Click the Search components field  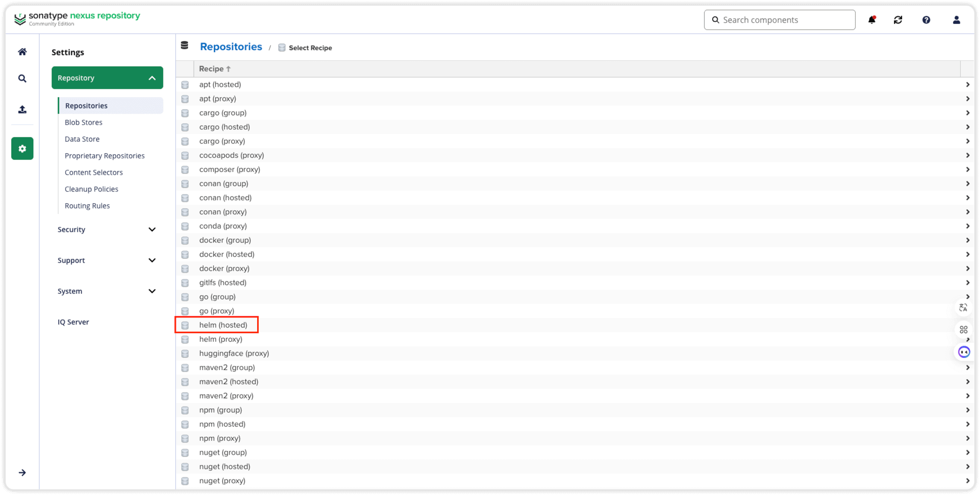click(779, 20)
